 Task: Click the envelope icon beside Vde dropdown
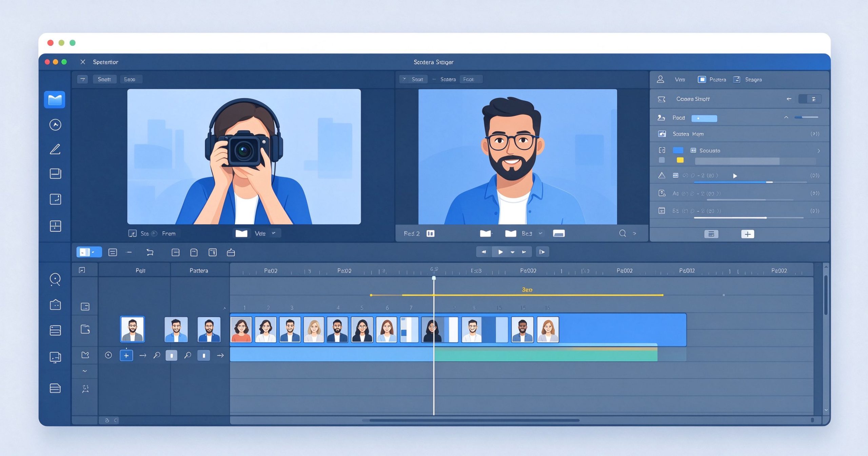coord(241,233)
